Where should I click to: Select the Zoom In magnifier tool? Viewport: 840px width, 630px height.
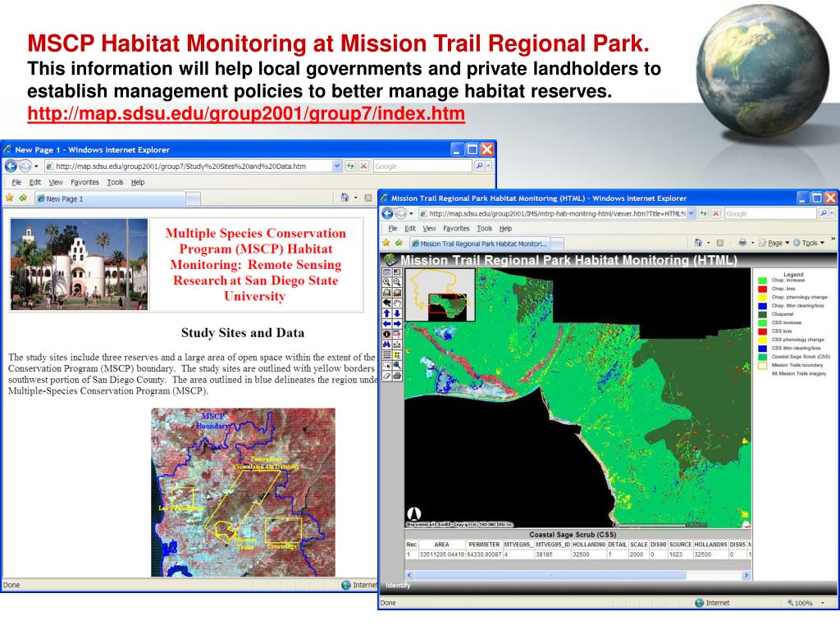point(387,282)
